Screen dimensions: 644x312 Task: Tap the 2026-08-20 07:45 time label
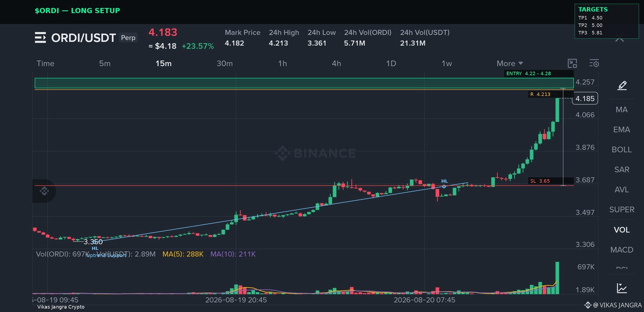click(x=424, y=300)
